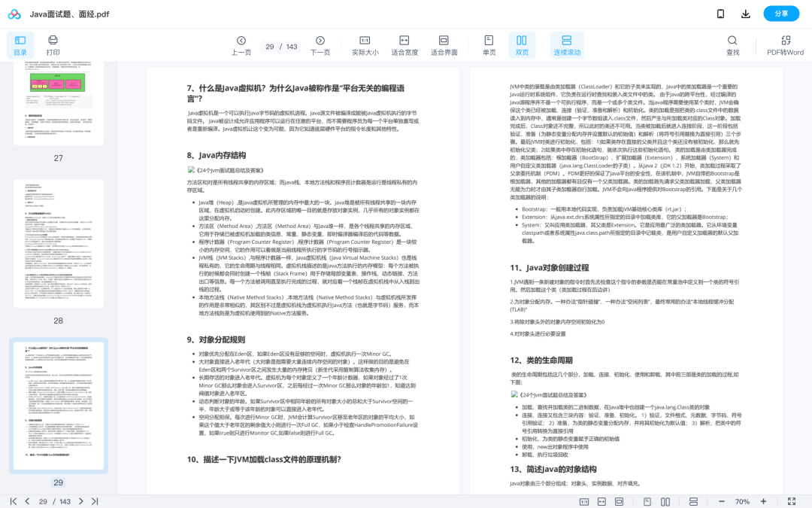Screen dimensions: 812x508
Task: Select 适合界面 fit page view
Action: tap(444, 45)
